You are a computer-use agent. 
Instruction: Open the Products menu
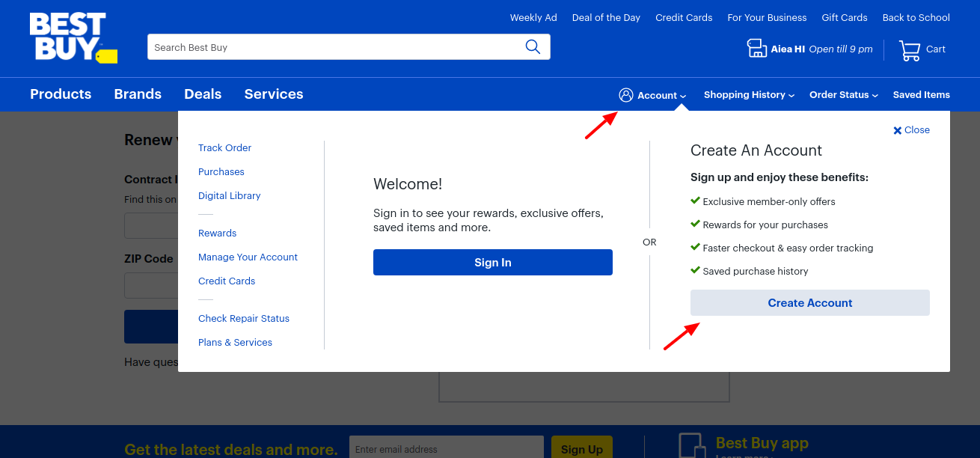click(x=61, y=94)
